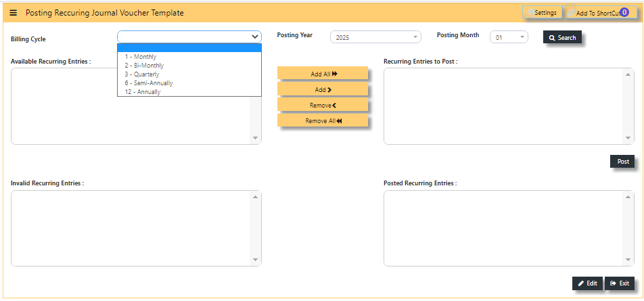Click the Settings gear button
This screenshot has height=301, width=644.
(x=542, y=13)
